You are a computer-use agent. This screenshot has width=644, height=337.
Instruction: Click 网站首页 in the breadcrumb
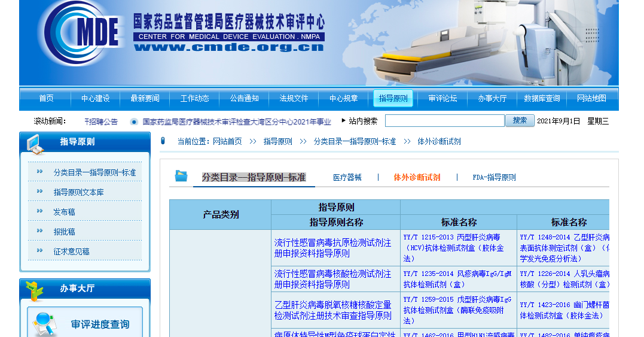tap(227, 142)
